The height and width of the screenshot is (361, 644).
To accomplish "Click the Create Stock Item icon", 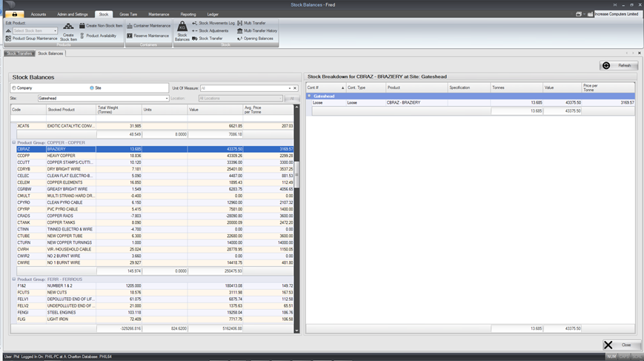I will pyautogui.click(x=68, y=28).
